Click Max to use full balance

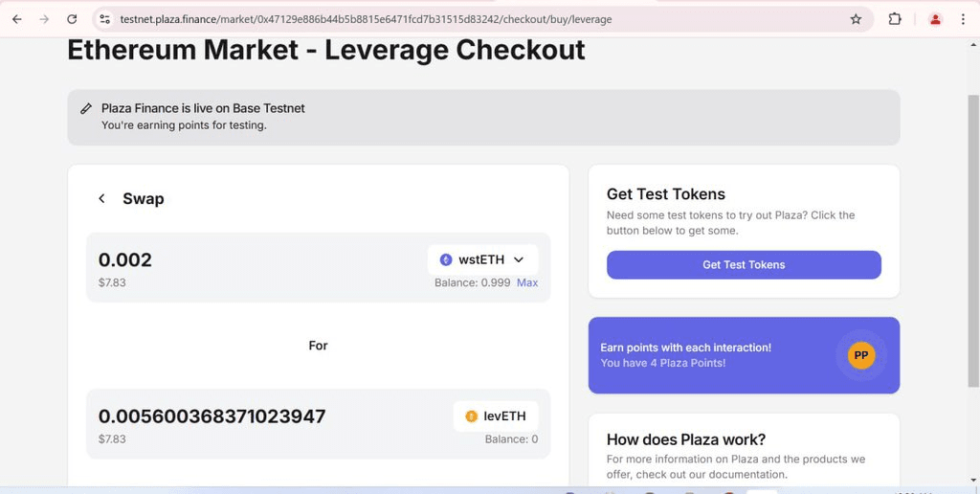527,282
